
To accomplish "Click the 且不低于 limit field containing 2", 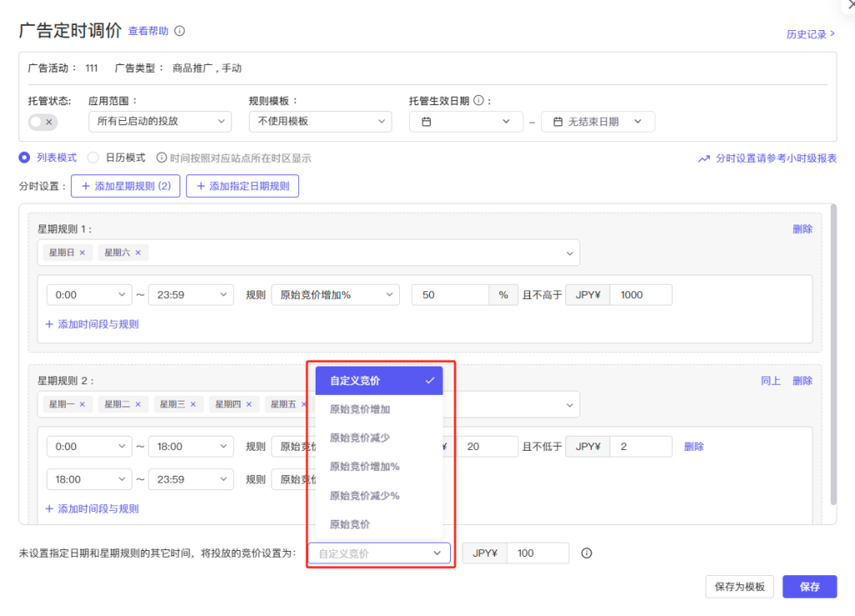I will tap(640, 447).
